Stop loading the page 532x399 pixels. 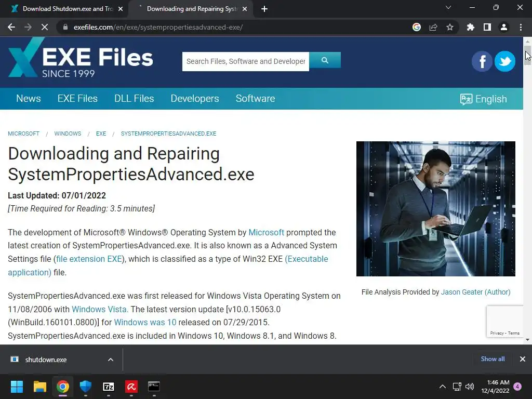pyautogui.click(x=45, y=27)
